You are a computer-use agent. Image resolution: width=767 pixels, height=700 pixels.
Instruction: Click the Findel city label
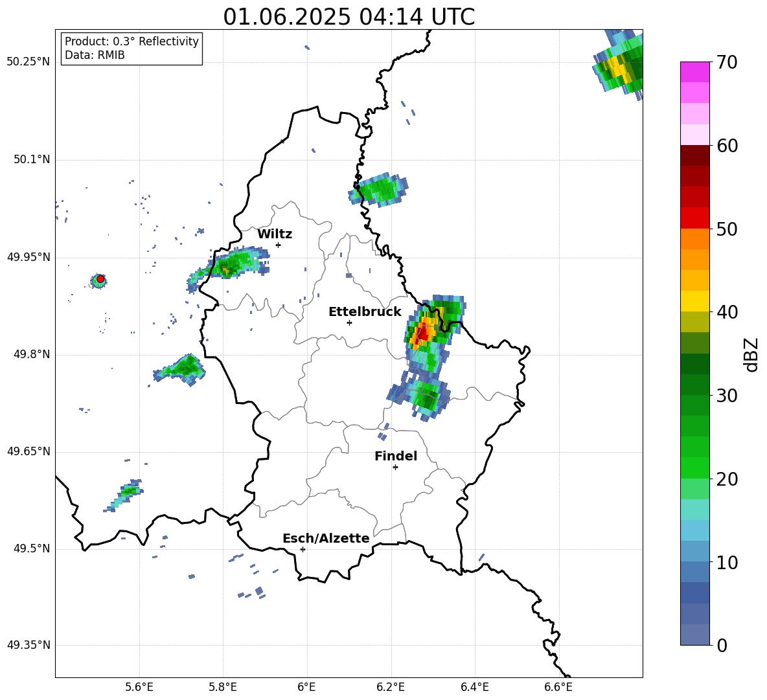point(396,456)
